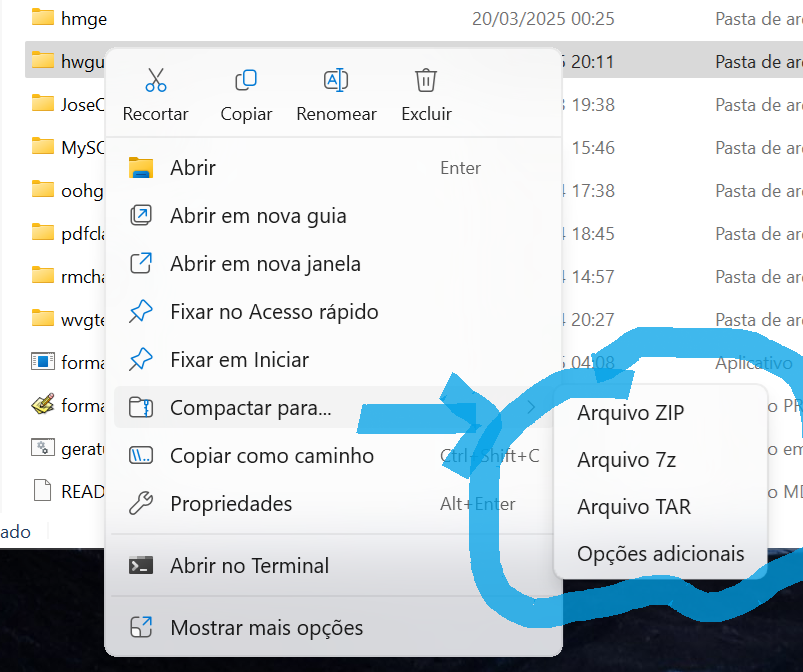Click the oohg folder icon
The image size is (803, 672).
43,190
